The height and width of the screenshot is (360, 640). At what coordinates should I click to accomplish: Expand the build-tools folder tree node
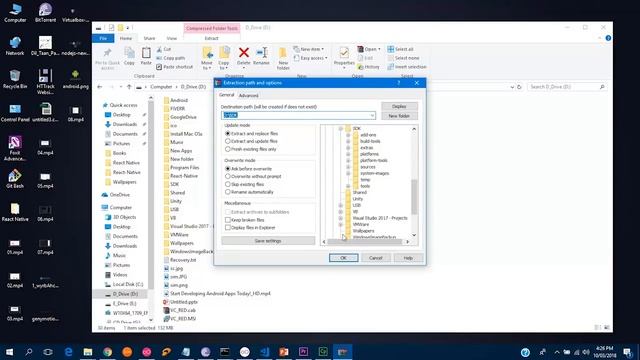coord(348,141)
